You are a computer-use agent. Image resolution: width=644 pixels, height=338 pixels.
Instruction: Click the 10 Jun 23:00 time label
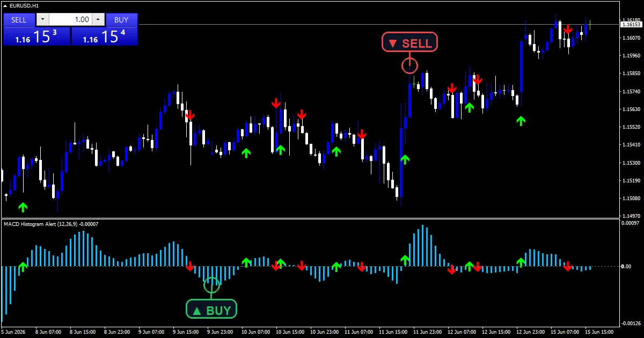324,331
